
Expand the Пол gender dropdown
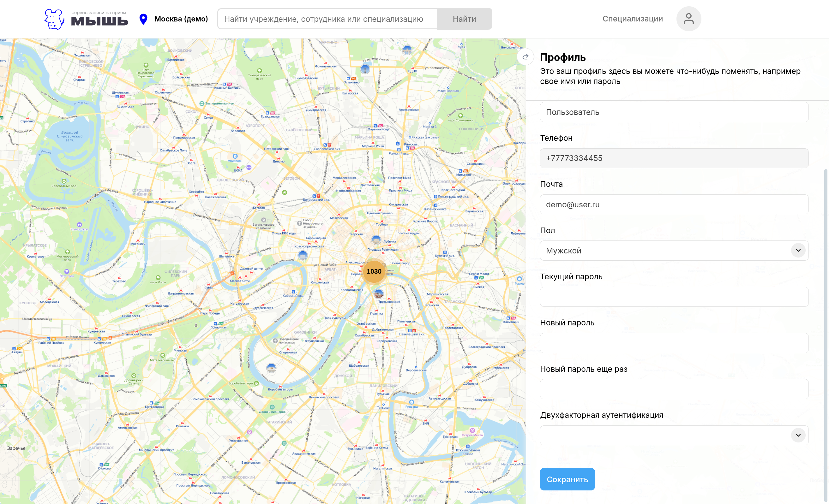click(x=798, y=251)
